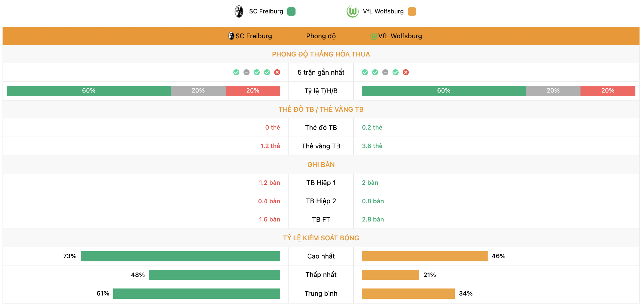Click the 'PHONG ĐỘ THẮNG HÒA THUA' section heading
The width and height of the screenshot is (644, 307).
[321, 54]
